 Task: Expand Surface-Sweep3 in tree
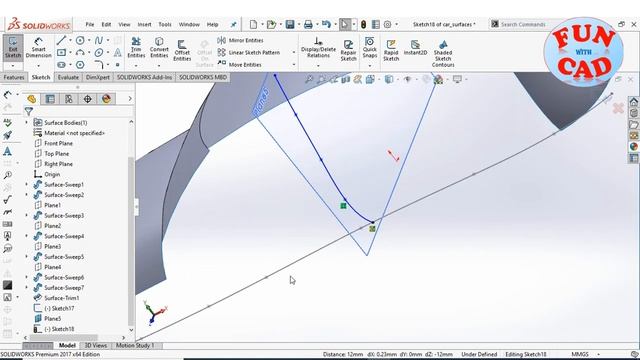coord(27,216)
